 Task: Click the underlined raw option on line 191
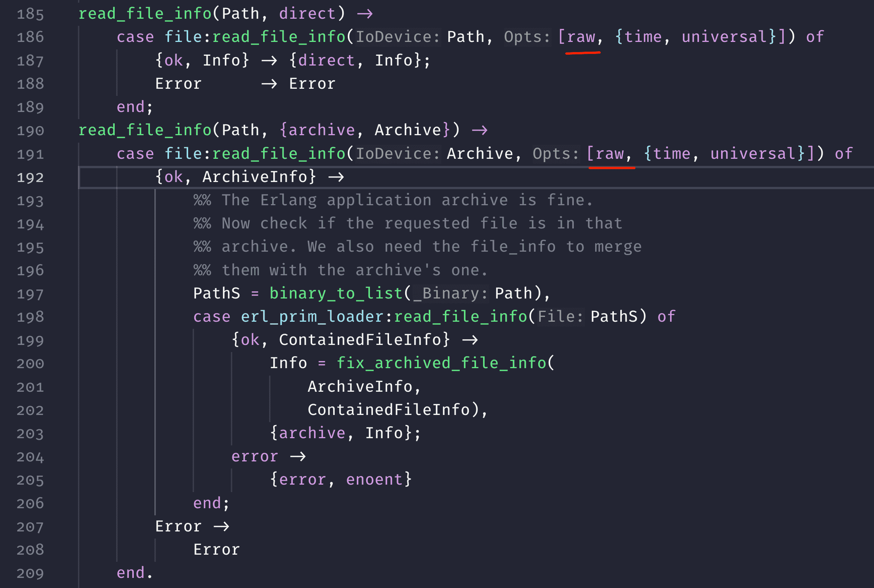pos(609,154)
